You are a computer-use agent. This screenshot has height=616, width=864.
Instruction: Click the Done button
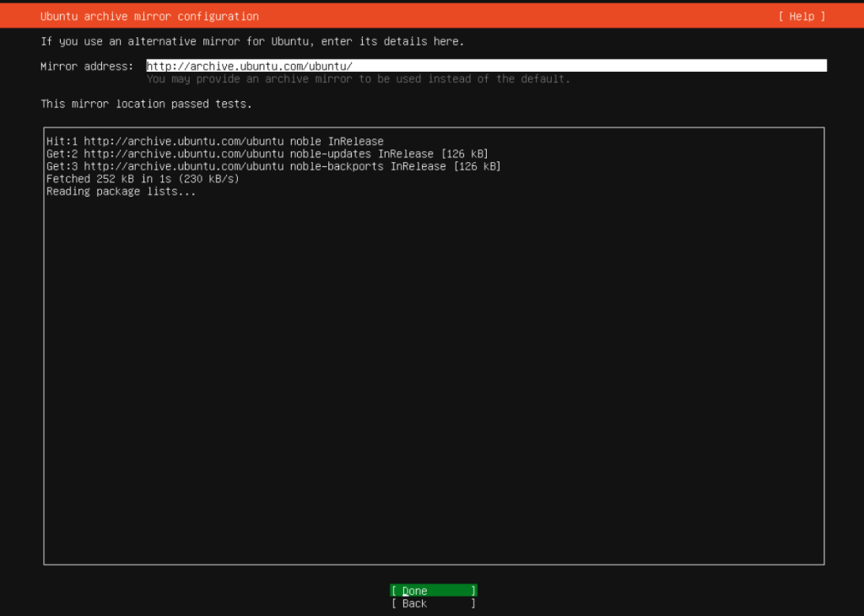433,590
